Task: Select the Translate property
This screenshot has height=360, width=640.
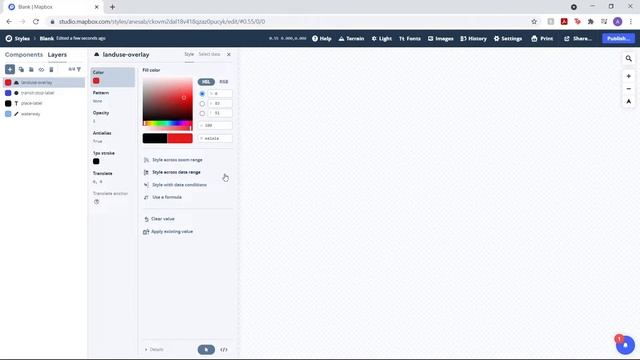Action: (113, 177)
